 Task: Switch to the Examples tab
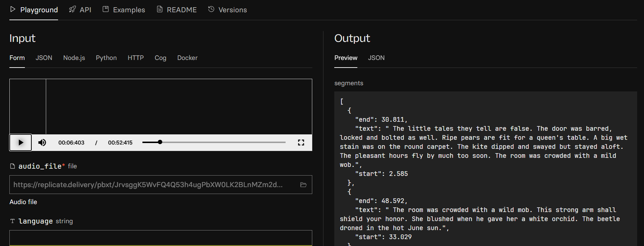(124, 10)
